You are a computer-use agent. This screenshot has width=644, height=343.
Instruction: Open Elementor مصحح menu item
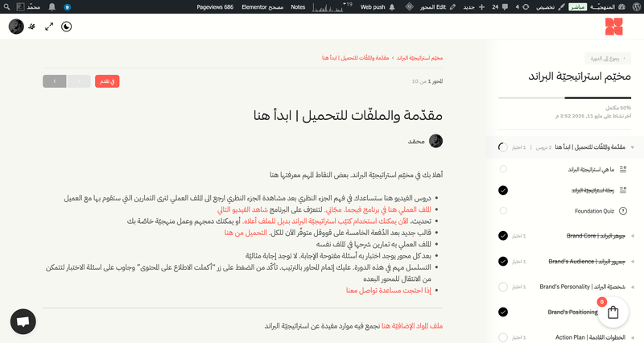(x=262, y=7)
